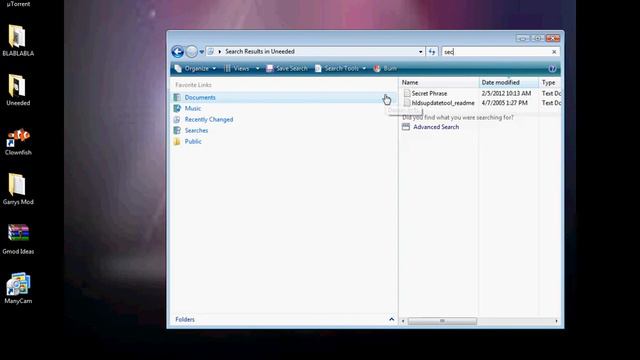
Task: Open the Advanced Search link
Action: click(x=436, y=127)
